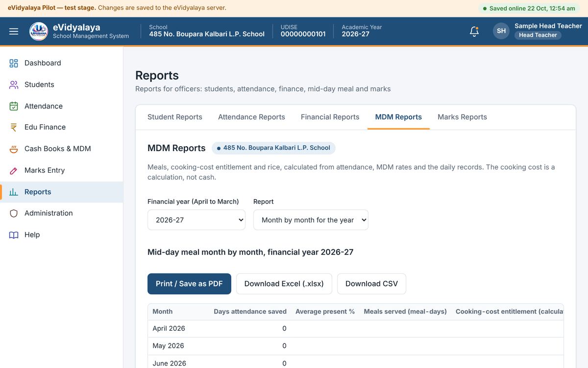Click UDISE number 00000000101
Viewport: 588px width, 368px height.
pyautogui.click(x=303, y=34)
